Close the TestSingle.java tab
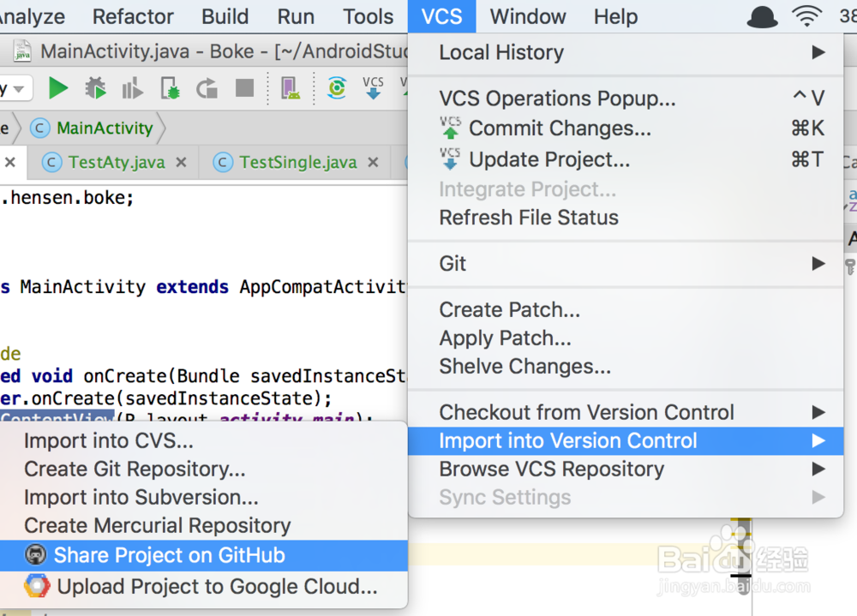857x616 pixels. coord(373,162)
